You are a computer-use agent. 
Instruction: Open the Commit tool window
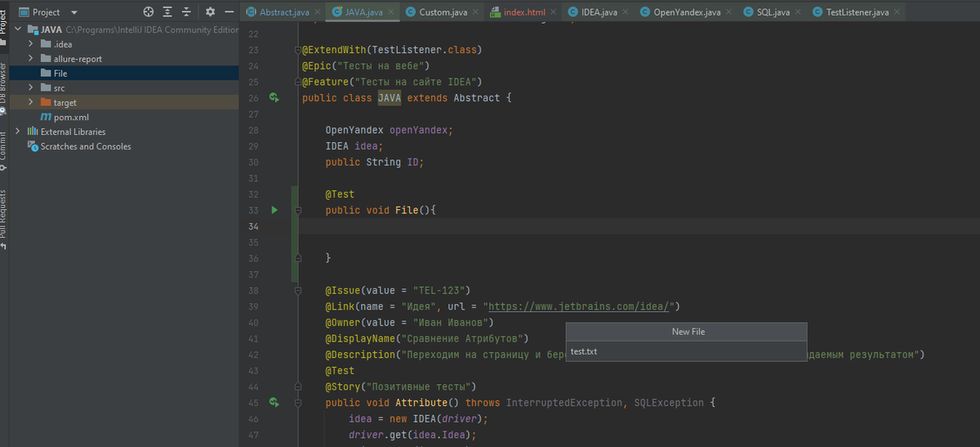point(4,151)
